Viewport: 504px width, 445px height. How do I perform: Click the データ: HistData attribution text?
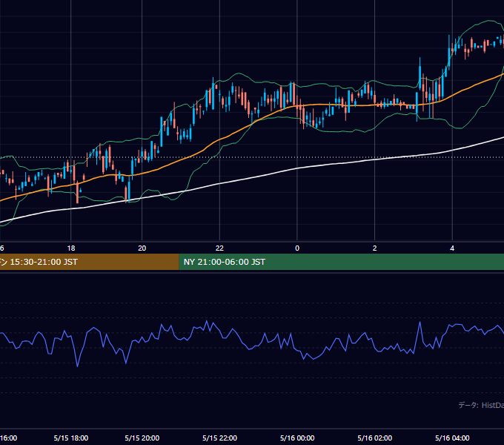tap(481, 405)
